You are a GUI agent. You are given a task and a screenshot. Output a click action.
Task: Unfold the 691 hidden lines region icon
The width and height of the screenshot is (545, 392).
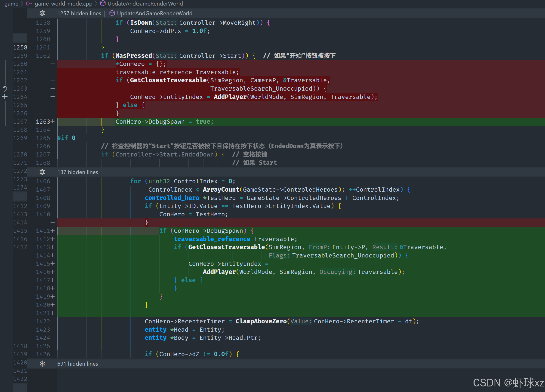[x=42, y=364]
